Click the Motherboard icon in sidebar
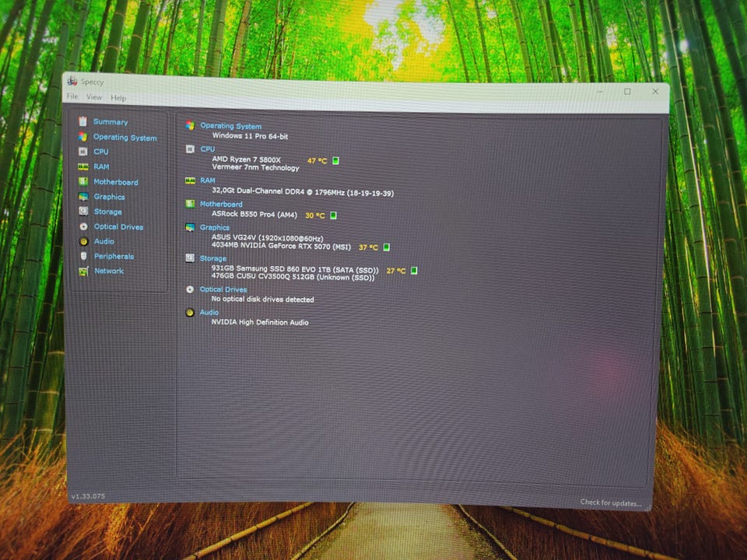 point(83,181)
